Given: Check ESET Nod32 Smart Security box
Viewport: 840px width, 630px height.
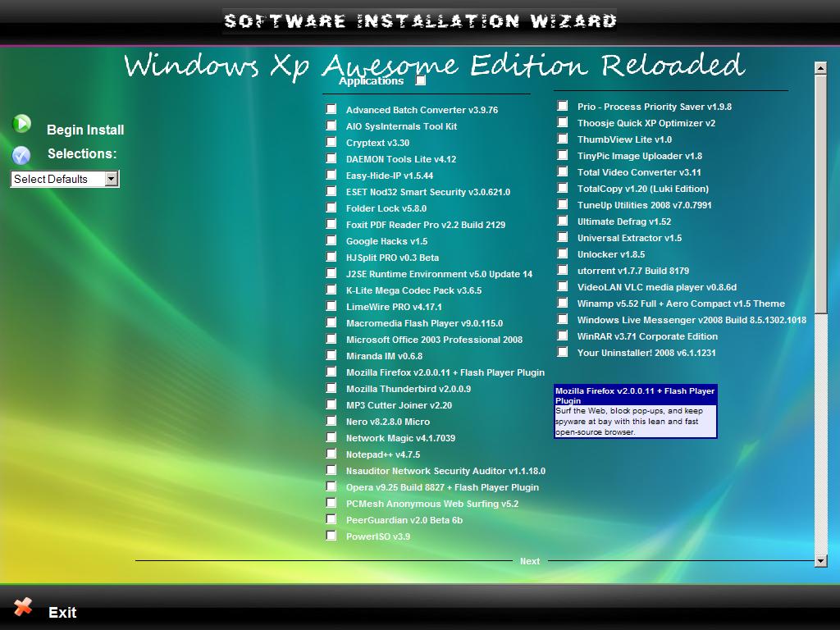Looking at the screenshot, I should point(331,191).
